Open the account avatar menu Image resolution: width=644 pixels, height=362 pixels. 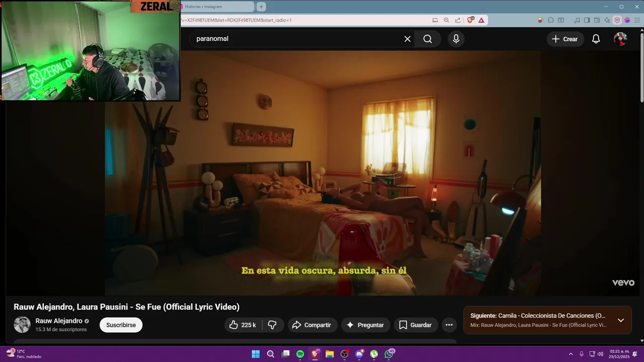pyautogui.click(x=620, y=39)
